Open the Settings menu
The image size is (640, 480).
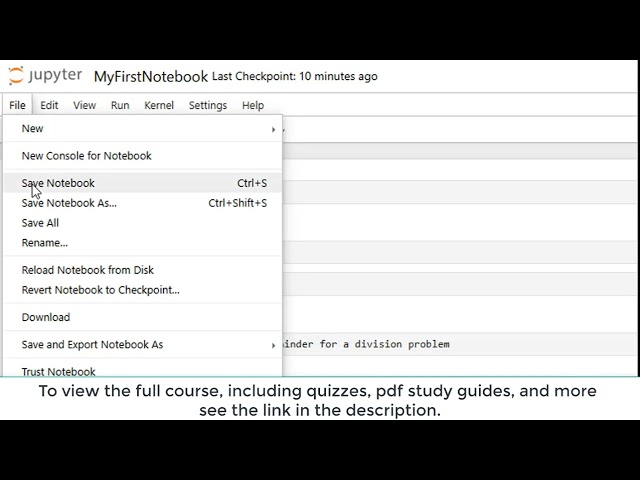[208, 105]
